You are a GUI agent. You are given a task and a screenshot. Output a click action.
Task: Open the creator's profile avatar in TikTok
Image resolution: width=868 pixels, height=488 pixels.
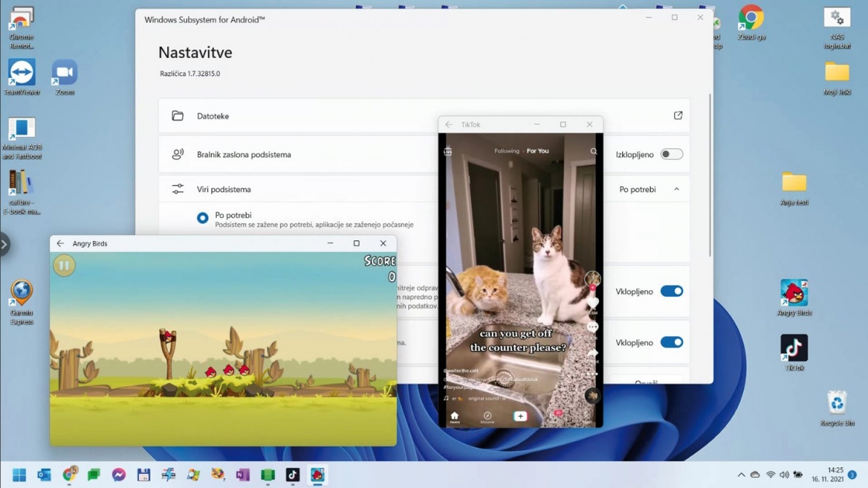pyautogui.click(x=592, y=279)
